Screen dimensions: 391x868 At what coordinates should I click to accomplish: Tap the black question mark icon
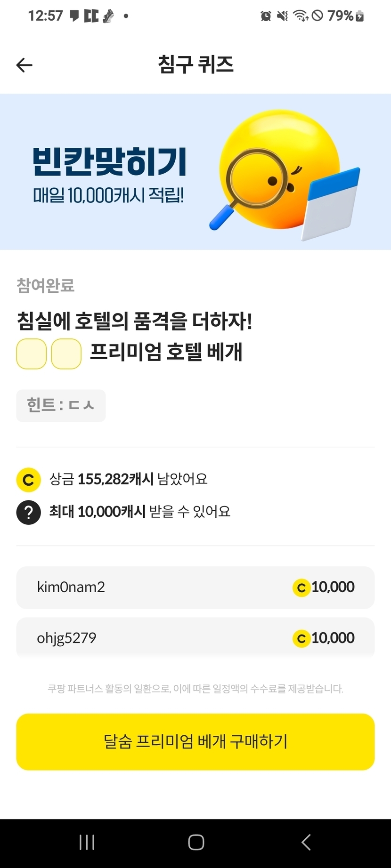(28, 512)
